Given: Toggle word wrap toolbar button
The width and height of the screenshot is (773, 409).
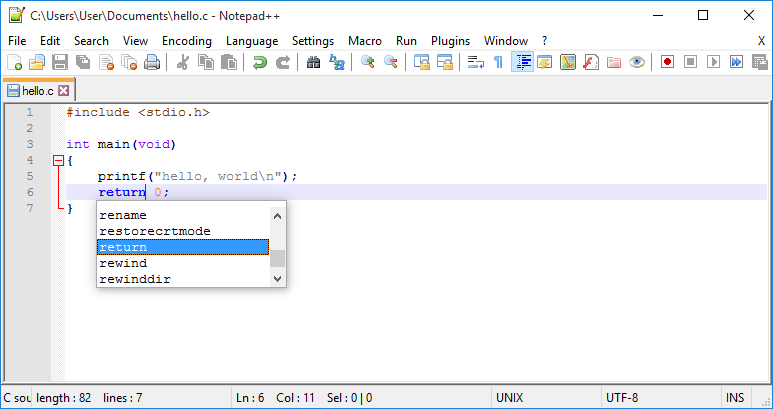Looking at the screenshot, I should click(x=476, y=62).
